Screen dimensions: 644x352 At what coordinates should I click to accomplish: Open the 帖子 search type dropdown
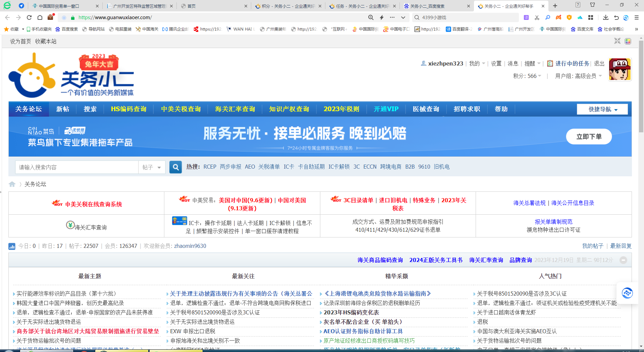[x=152, y=167]
